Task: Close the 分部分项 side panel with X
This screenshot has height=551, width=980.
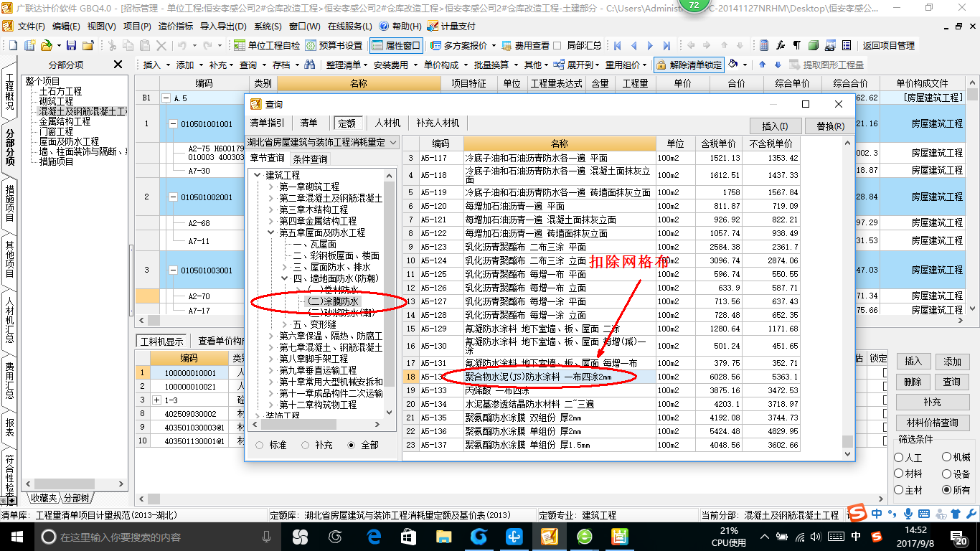Action: pyautogui.click(x=118, y=65)
